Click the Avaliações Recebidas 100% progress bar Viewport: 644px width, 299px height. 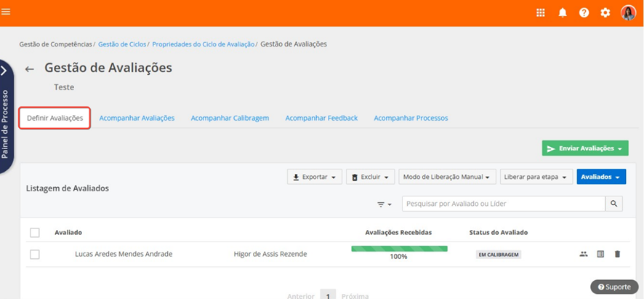pyautogui.click(x=399, y=249)
